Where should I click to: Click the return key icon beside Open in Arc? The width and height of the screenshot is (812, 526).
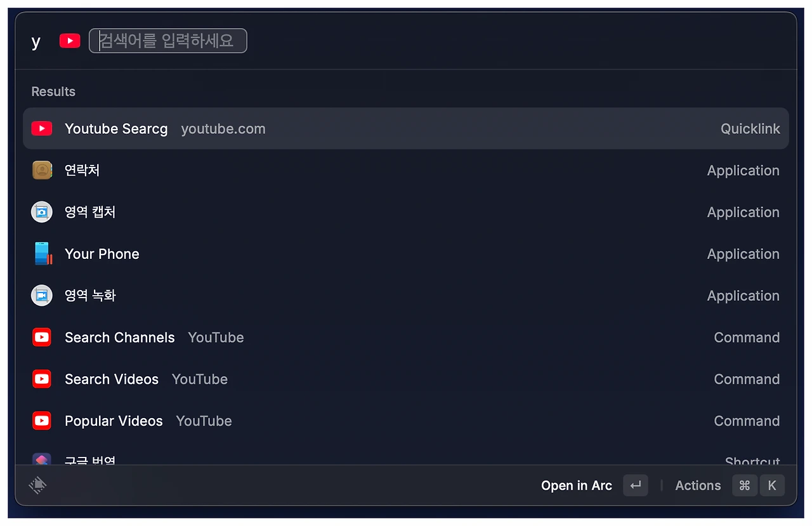636,485
